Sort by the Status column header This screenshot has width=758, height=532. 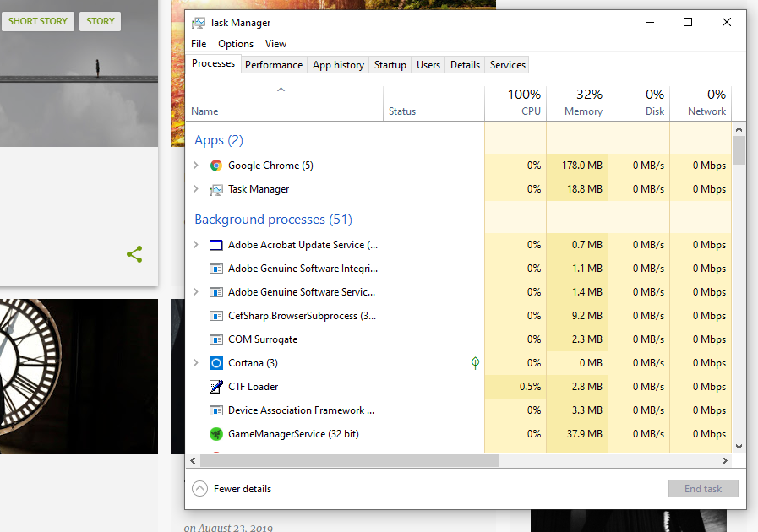434,103
